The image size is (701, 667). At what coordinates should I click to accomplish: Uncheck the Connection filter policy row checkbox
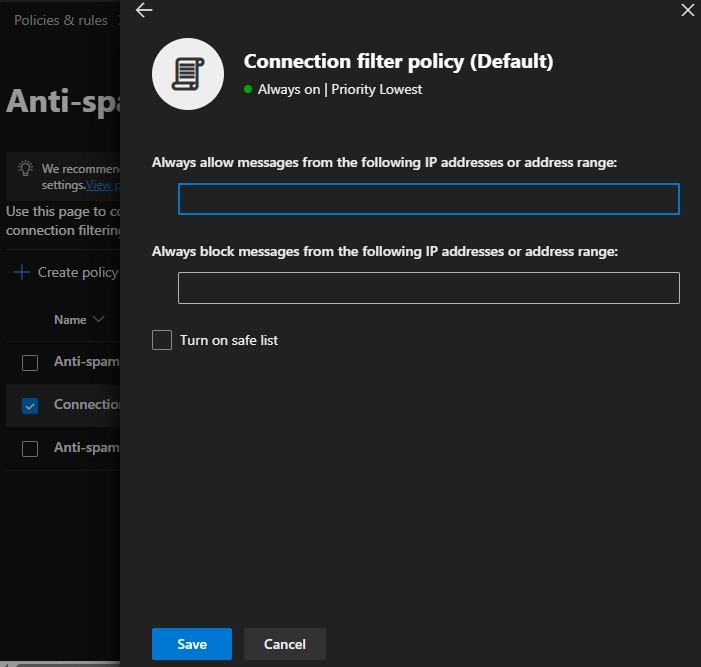(30, 406)
